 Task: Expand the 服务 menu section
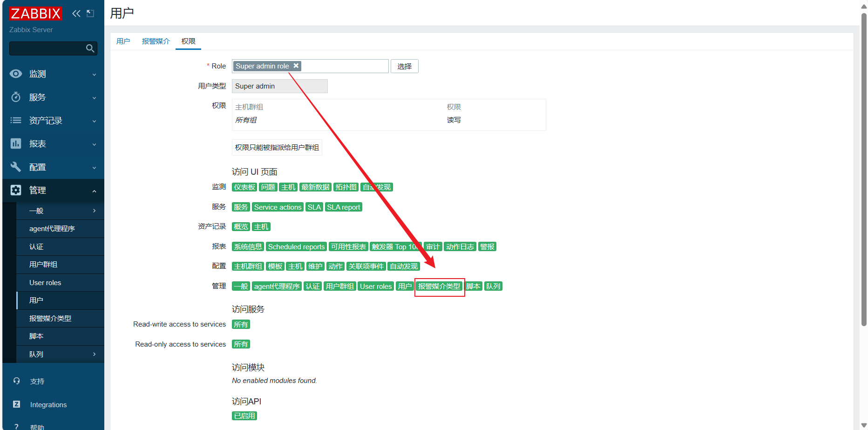pos(94,98)
